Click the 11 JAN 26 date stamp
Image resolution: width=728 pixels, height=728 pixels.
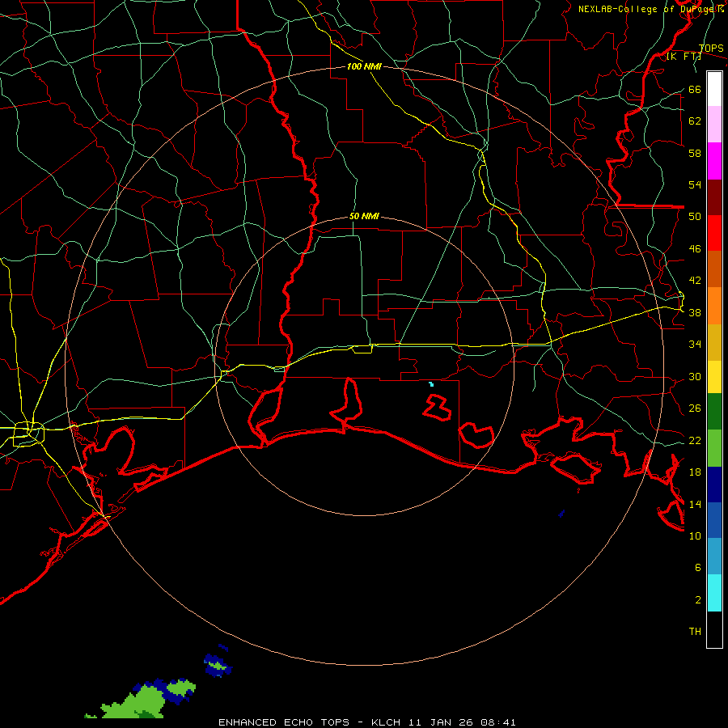(442, 722)
